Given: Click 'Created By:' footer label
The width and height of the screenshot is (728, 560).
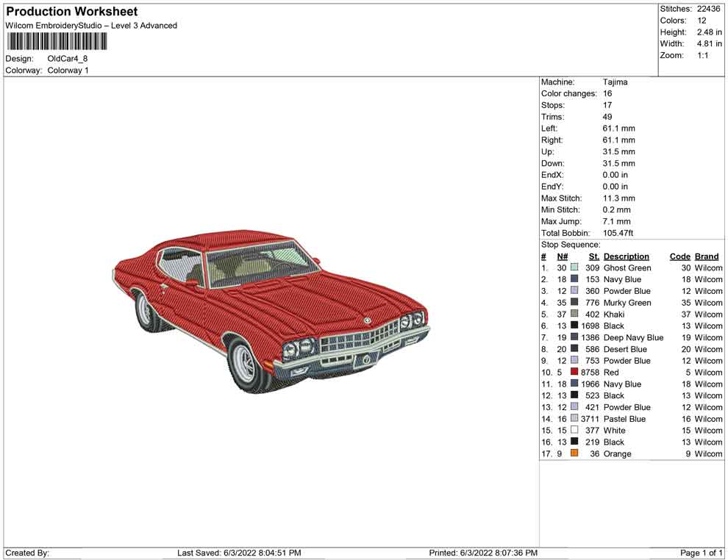Looking at the screenshot, I should (27, 552).
